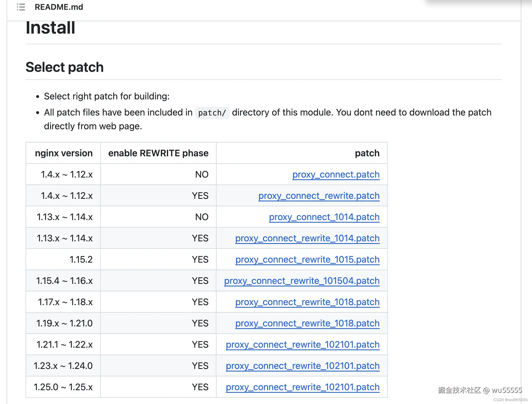Click the nginx version column header
Viewport: 532px width, 404px height.
coord(64,153)
